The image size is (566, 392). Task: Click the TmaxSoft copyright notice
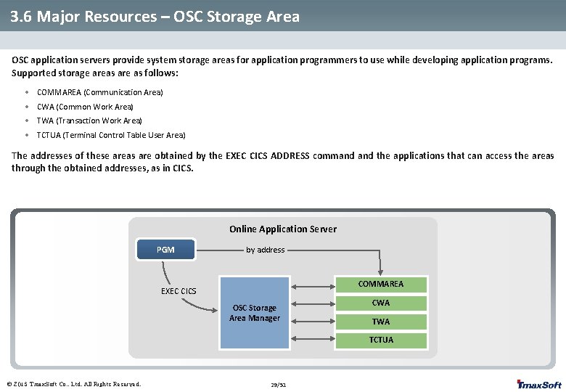(74, 384)
